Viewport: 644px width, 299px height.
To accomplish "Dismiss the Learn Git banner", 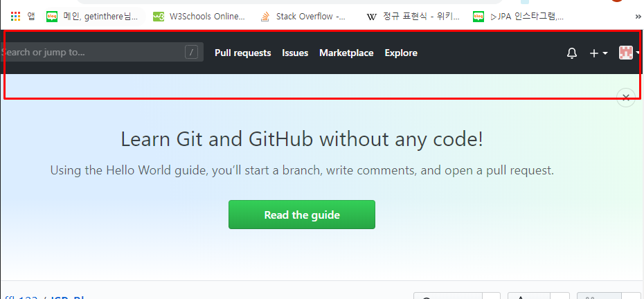I will [626, 98].
